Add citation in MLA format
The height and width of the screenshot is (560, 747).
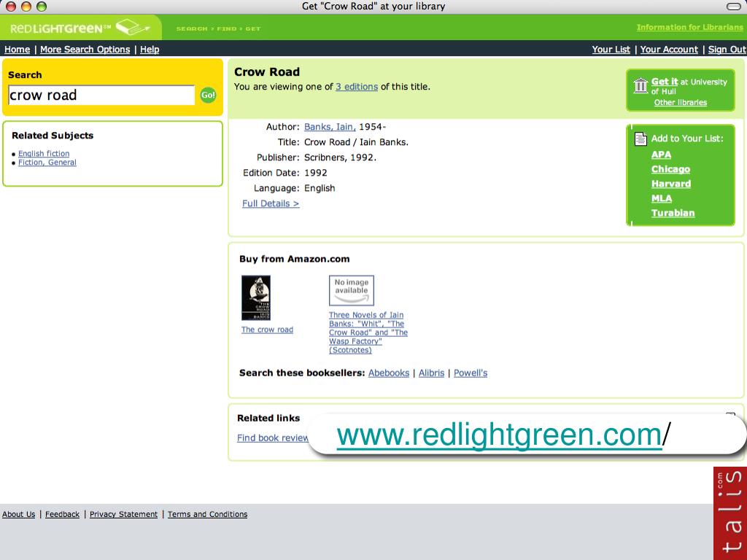click(x=661, y=198)
